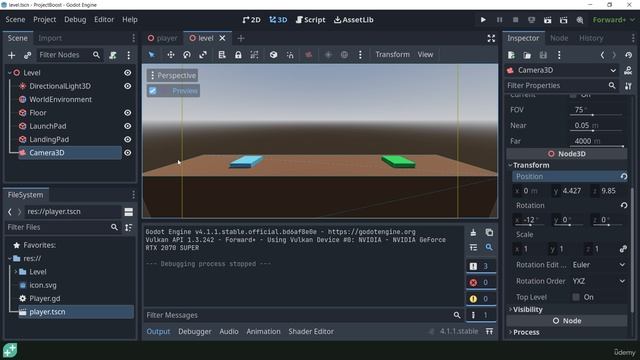
Task: Open the Forward+ renderer dropdown
Action: [613, 20]
